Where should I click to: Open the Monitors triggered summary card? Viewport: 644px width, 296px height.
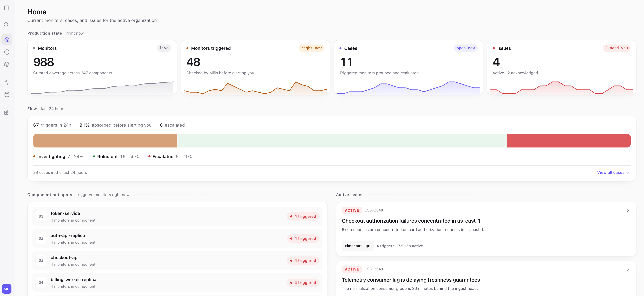pyautogui.click(x=255, y=68)
